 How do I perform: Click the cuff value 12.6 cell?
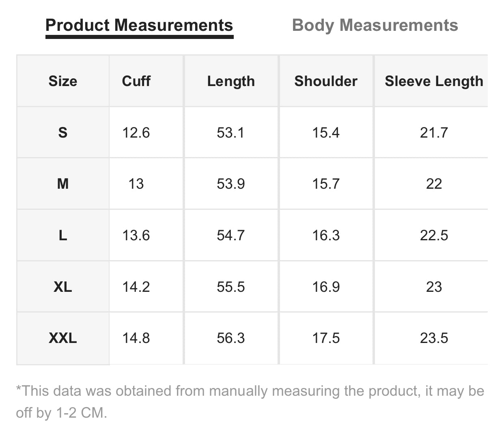pyautogui.click(x=136, y=133)
